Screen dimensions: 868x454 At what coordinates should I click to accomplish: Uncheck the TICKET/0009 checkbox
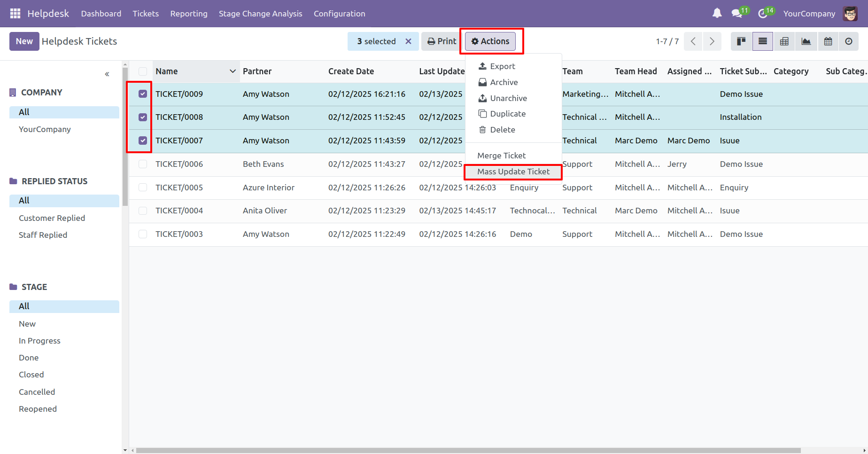tap(143, 94)
